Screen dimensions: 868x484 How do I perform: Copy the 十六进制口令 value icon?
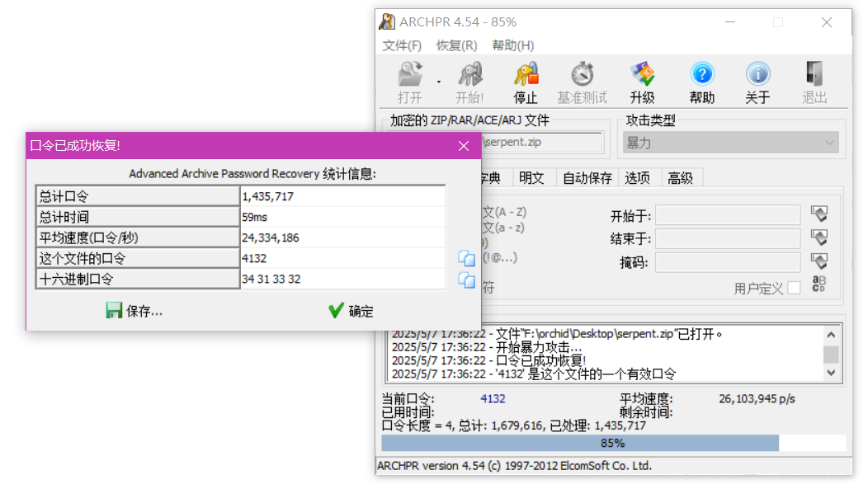click(467, 280)
